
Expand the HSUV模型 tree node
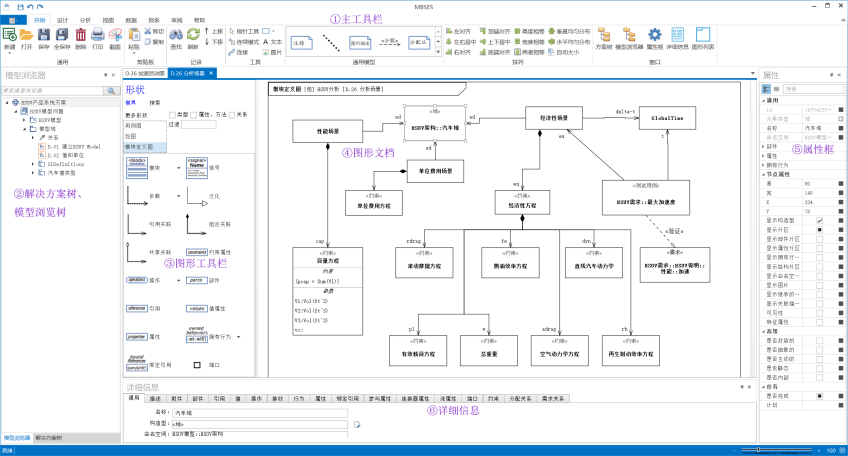tap(24, 120)
